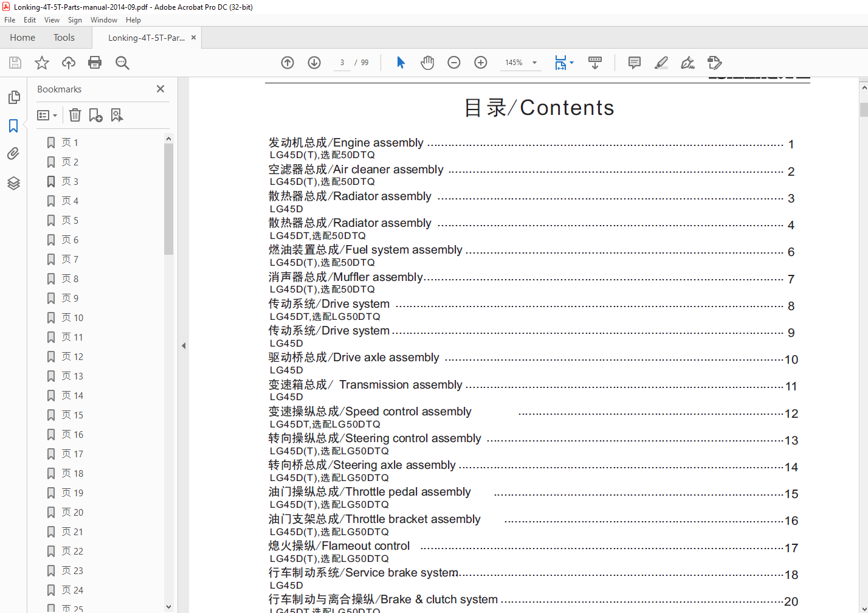Add a sticky note comment
The height and width of the screenshot is (613, 868).
pos(635,63)
